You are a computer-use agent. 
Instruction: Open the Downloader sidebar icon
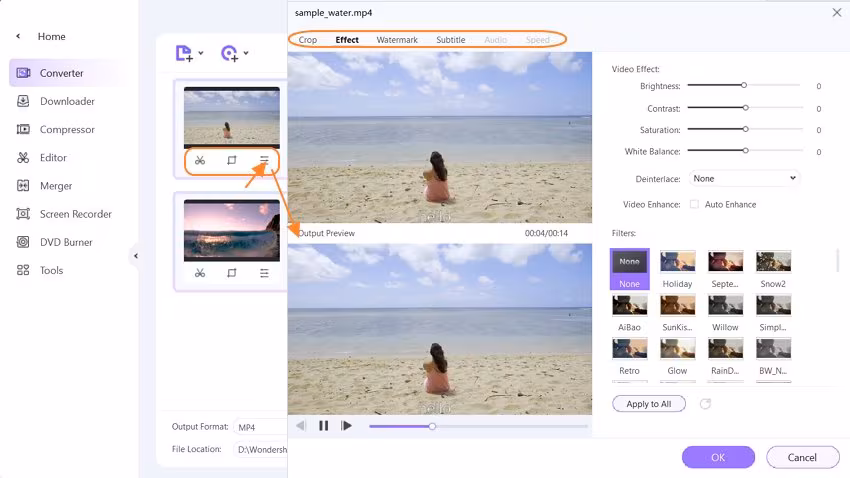coord(23,101)
